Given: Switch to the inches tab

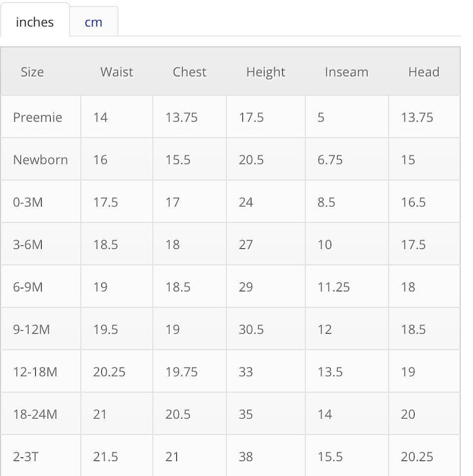Looking at the screenshot, I should click(x=35, y=22).
